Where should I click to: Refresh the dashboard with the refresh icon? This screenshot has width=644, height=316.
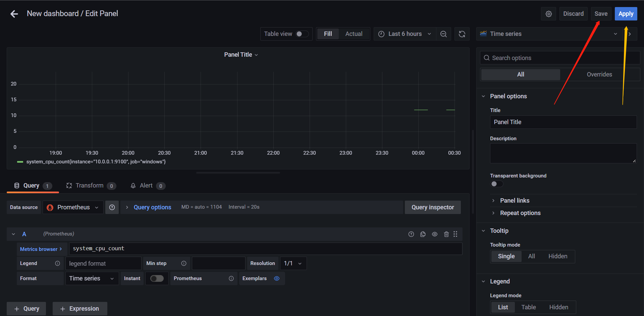[462, 34]
